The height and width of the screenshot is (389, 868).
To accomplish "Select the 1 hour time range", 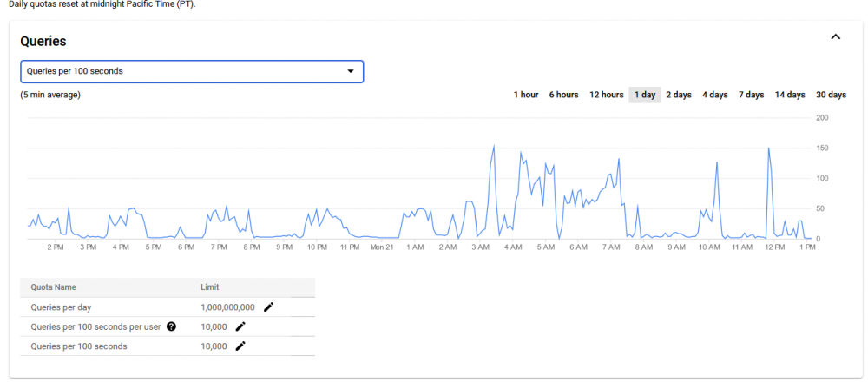I will click(x=526, y=95).
